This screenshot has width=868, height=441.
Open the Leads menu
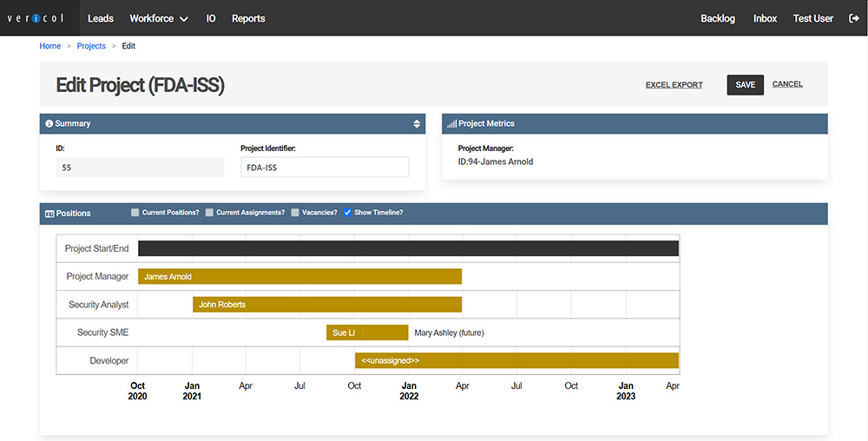click(101, 18)
